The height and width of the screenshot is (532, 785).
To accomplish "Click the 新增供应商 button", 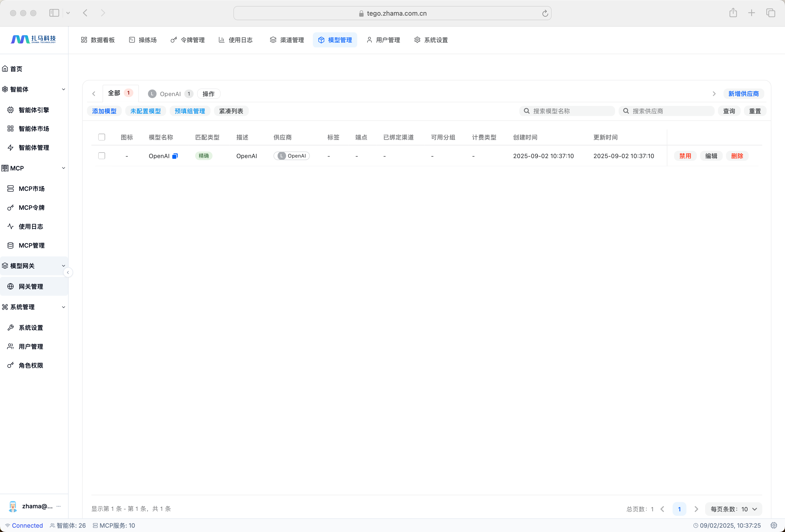I will 743,94.
